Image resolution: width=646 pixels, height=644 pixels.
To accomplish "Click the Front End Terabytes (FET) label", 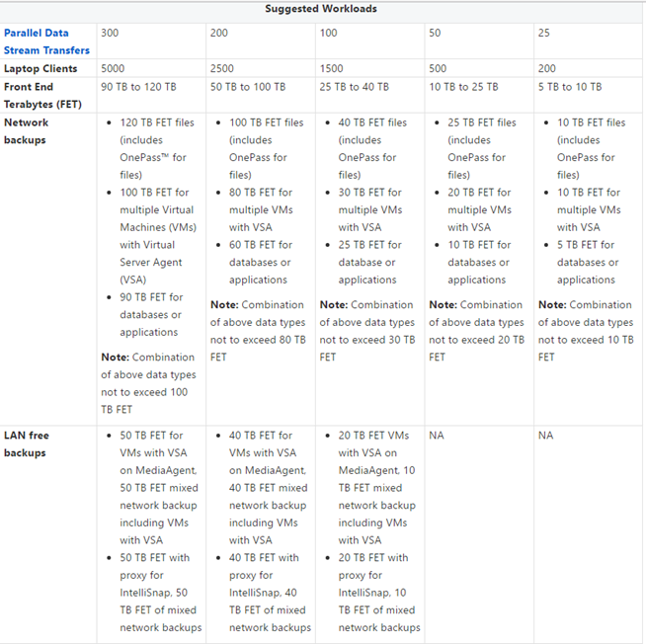I will (42, 96).
